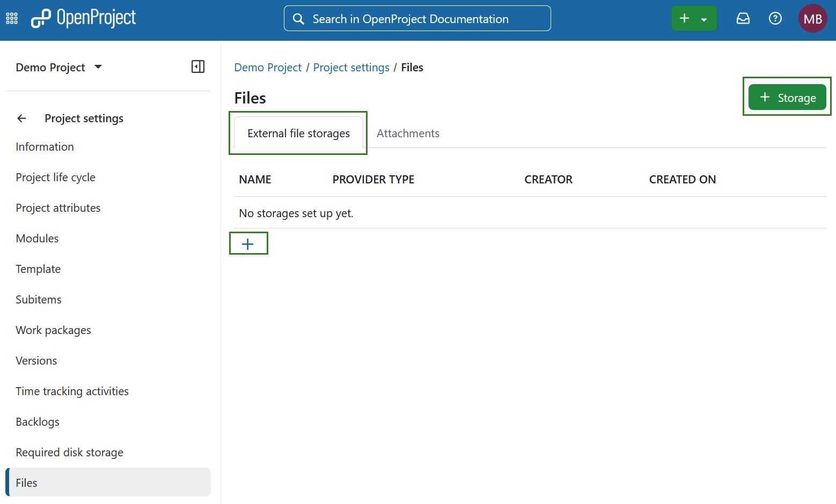Open Time tracking activities settings
Screen dimensions: 836x504
coord(72,391)
